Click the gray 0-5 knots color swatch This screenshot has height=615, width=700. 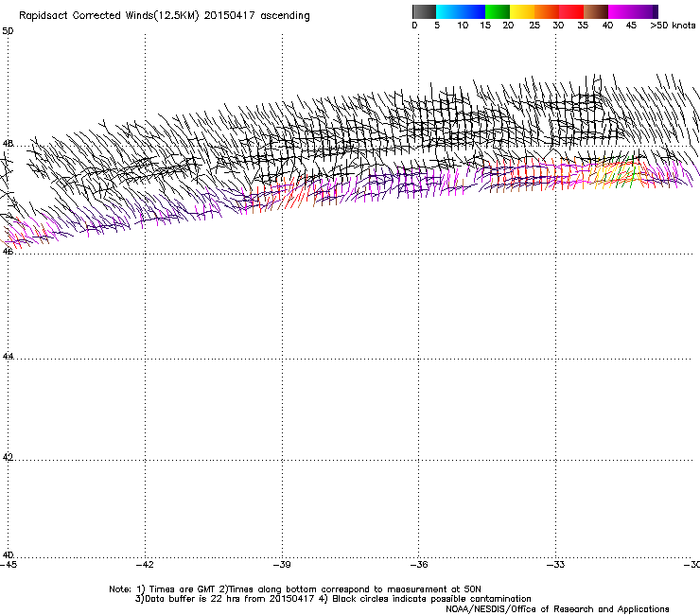click(424, 11)
